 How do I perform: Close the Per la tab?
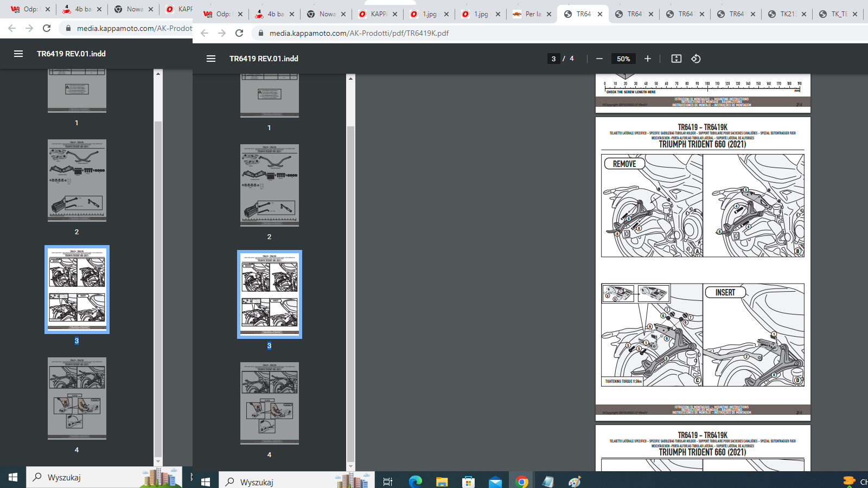(549, 14)
